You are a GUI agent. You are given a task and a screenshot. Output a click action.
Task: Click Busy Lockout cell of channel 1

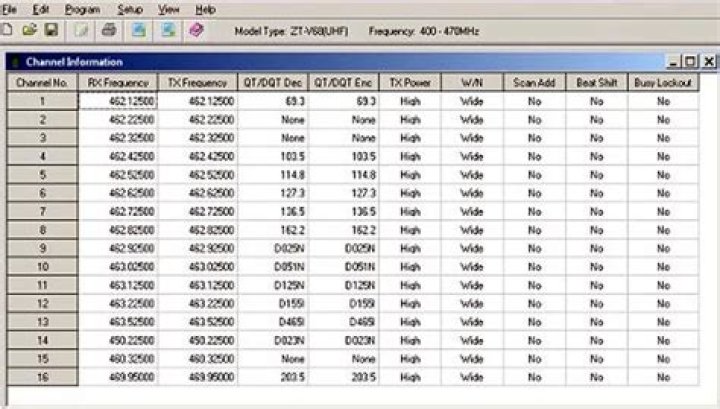(x=663, y=101)
